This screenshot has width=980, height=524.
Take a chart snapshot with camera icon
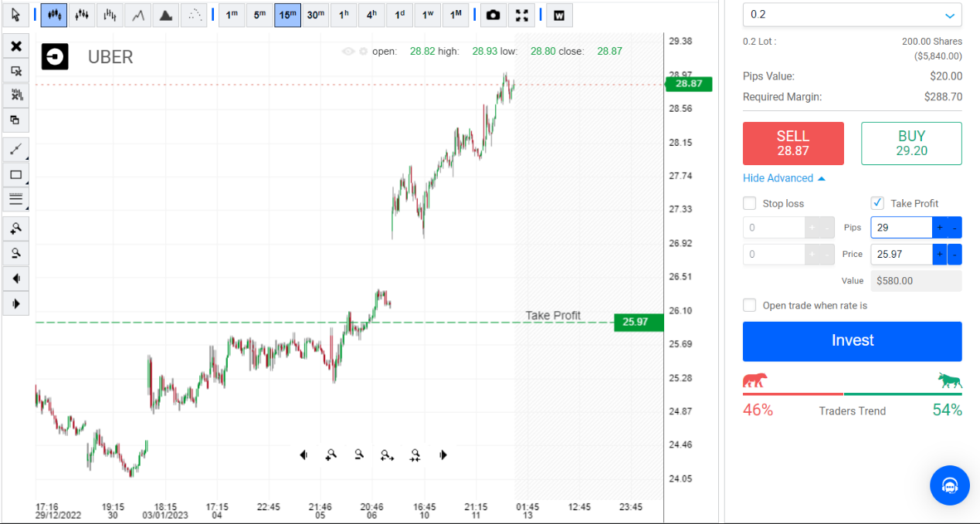[493, 15]
